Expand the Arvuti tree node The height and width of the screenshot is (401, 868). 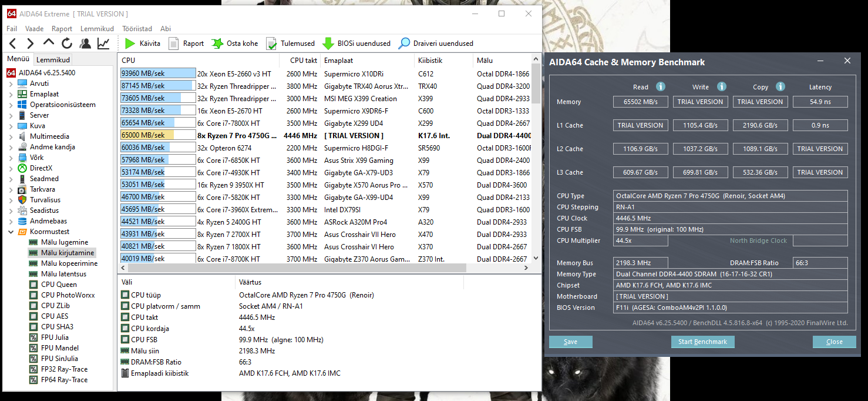click(x=11, y=83)
